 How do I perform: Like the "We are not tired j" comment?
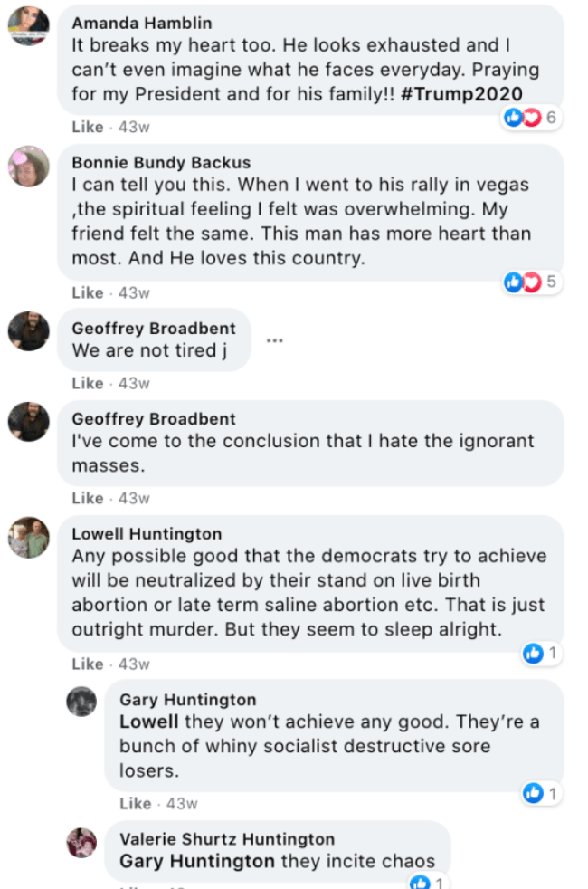pyautogui.click(x=88, y=383)
